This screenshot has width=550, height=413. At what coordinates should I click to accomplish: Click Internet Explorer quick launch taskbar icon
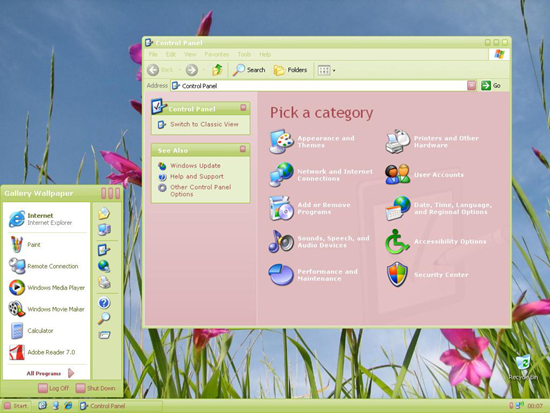(x=68, y=406)
